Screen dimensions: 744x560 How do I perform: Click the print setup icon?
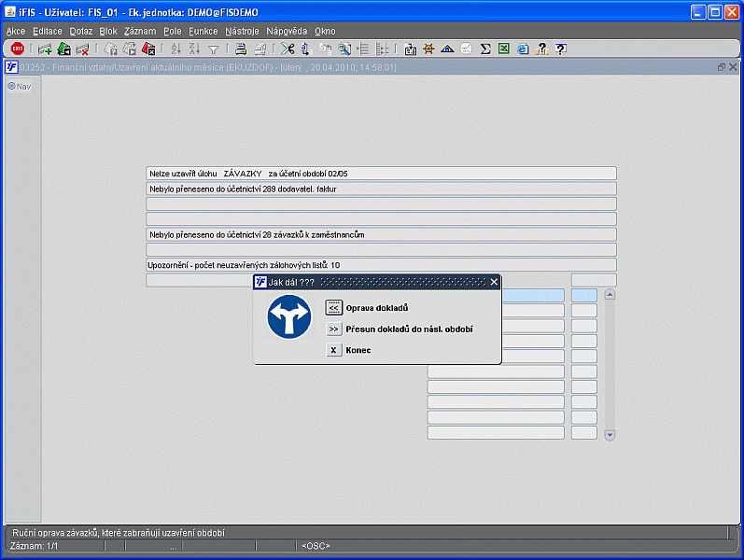pyautogui.click(x=260, y=49)
